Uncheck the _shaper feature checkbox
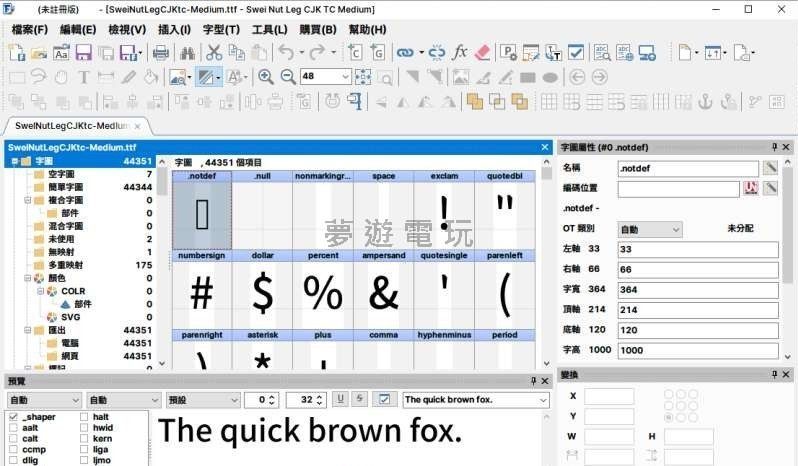 (x=14, y=417)
